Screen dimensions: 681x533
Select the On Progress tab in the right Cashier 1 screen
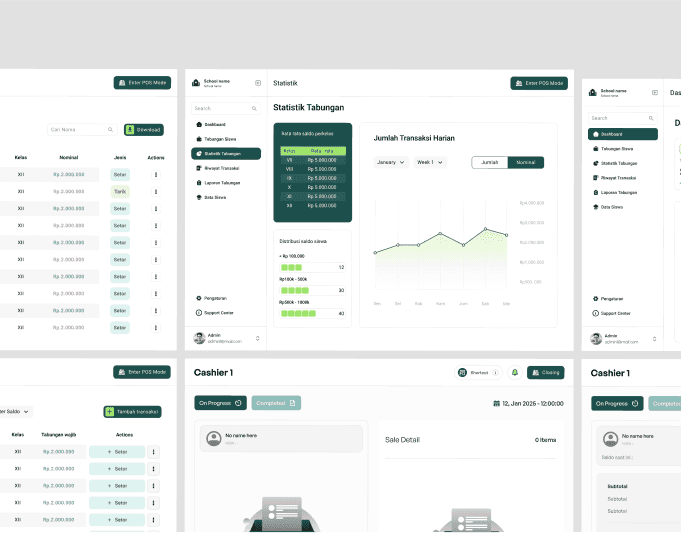617,404
